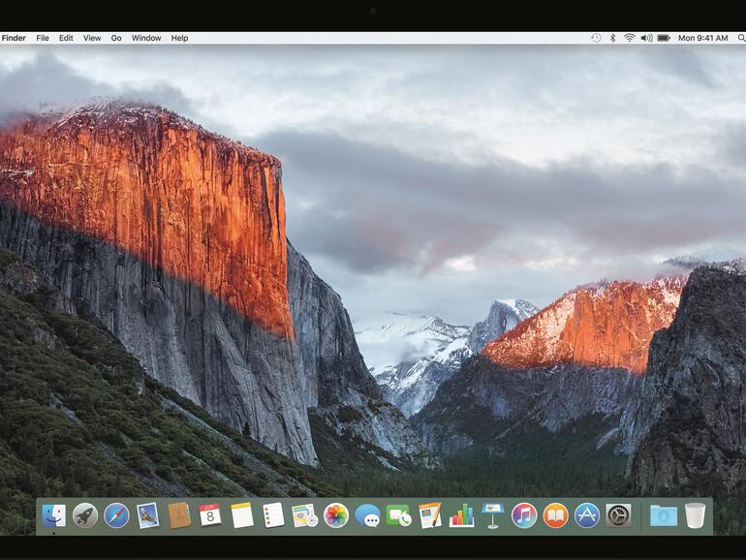Open the Trash in Dock

click(695, 515)
